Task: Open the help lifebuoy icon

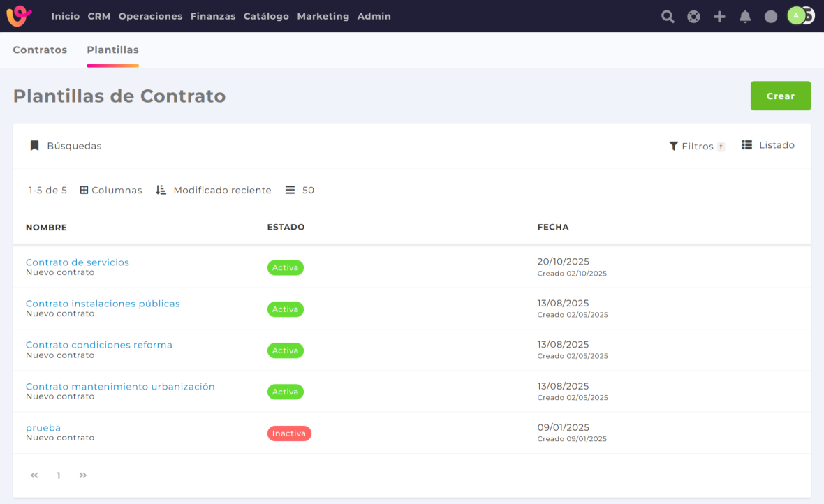Action: click(693, 17)
